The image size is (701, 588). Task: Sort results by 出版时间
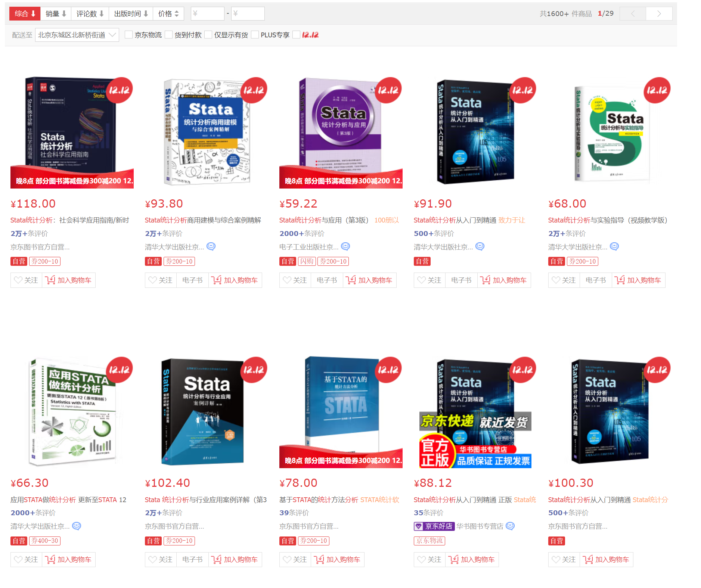click(131, 14)
